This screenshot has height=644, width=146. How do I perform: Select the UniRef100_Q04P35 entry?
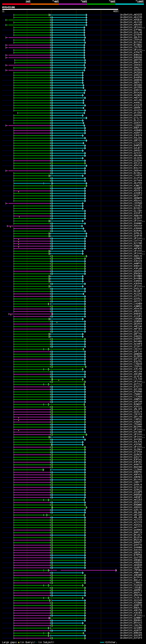tap(131, 236)
